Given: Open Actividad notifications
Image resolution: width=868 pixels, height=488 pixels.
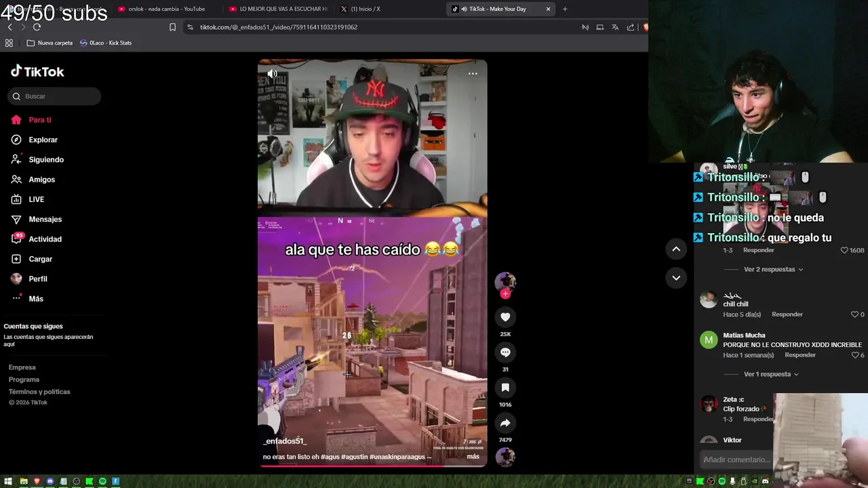Looking at the screenshot, I should (x=36, y=239).
